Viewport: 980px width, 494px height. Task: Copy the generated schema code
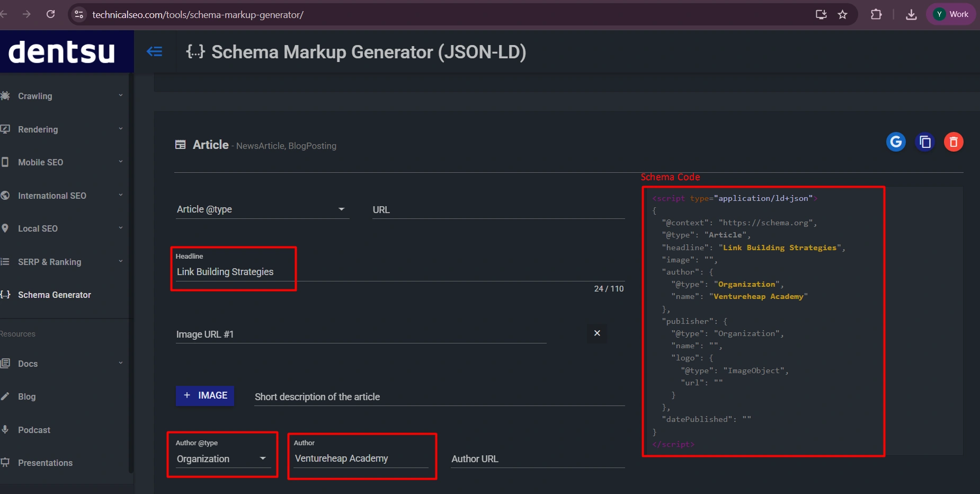pyautogui.click(x=924, y=142)
